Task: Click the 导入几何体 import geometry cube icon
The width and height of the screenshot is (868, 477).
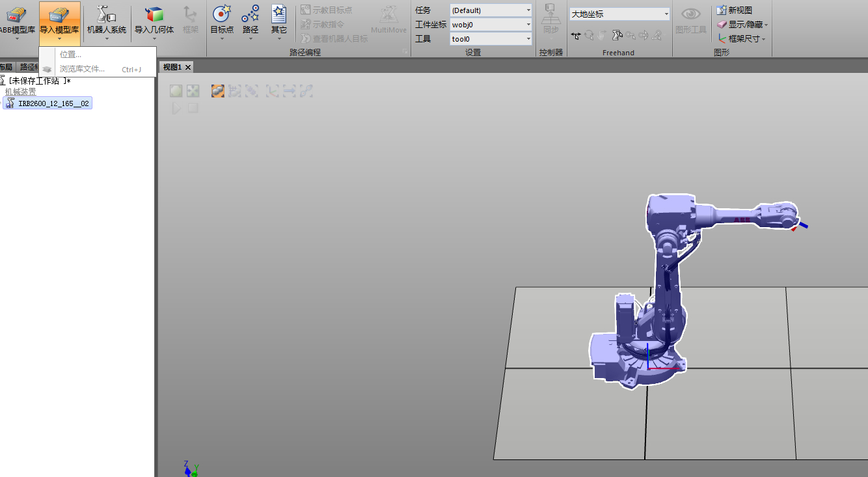Action: [154, 15]
